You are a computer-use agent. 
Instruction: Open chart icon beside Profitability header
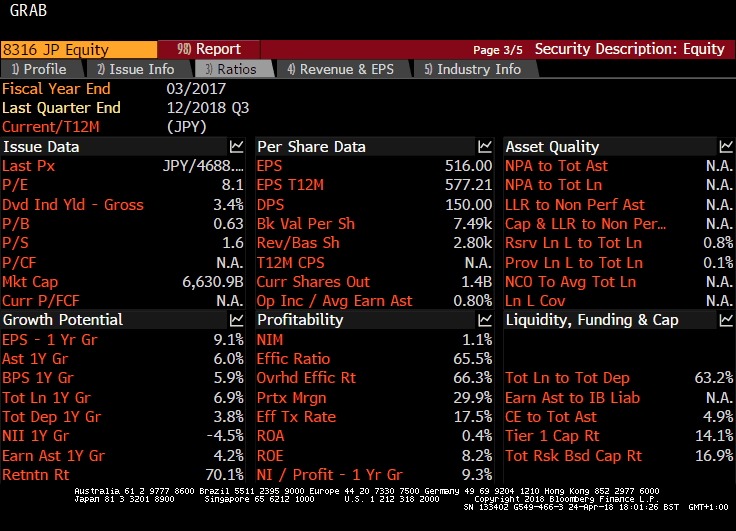(485, 320)
